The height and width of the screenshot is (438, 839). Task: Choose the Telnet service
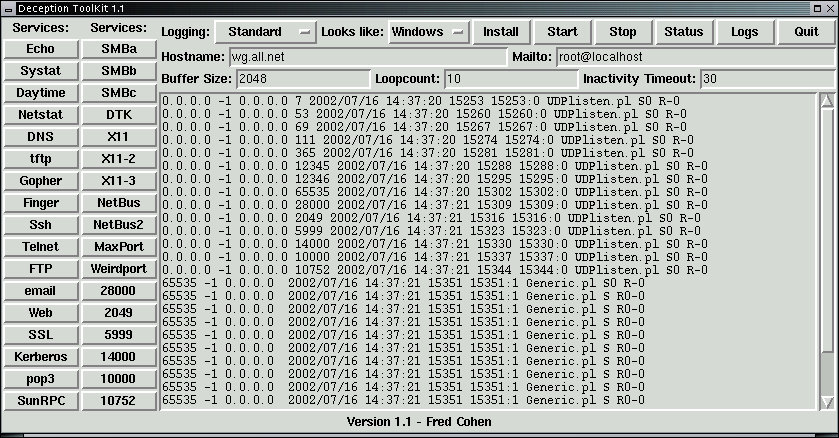tap(41, 246)
